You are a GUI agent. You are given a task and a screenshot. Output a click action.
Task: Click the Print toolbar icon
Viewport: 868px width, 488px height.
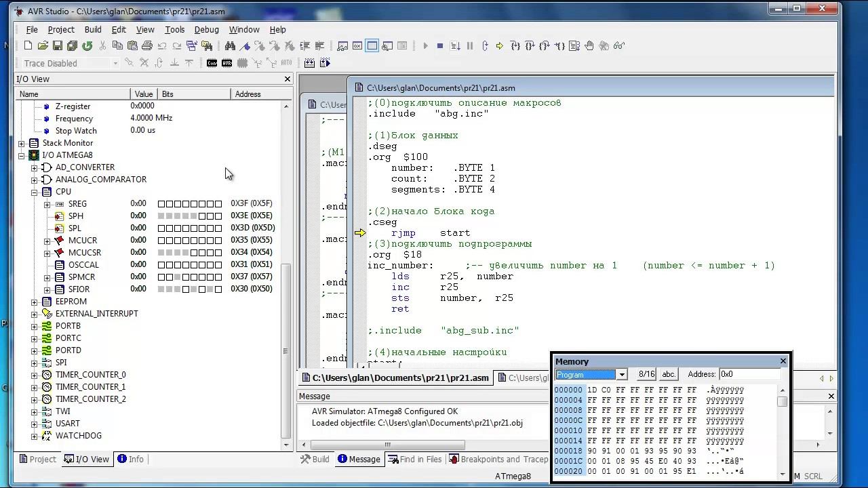[x=146, y=45]
